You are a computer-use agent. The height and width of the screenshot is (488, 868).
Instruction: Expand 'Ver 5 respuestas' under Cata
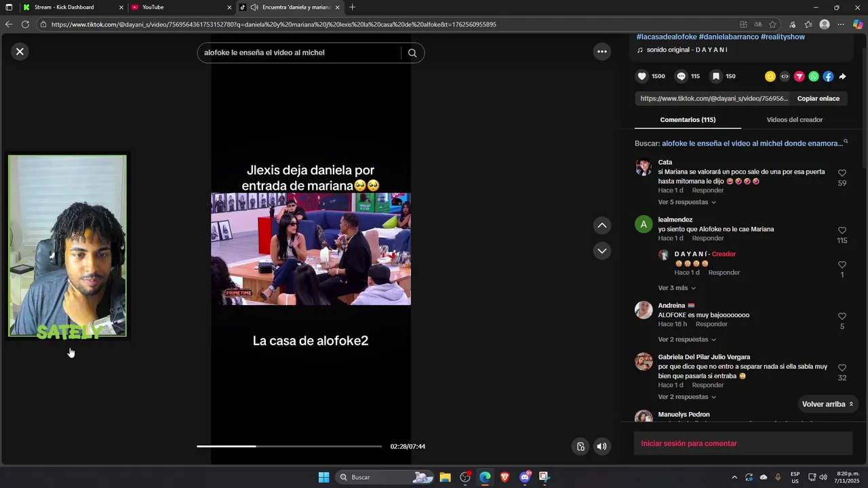click(687, 202)
